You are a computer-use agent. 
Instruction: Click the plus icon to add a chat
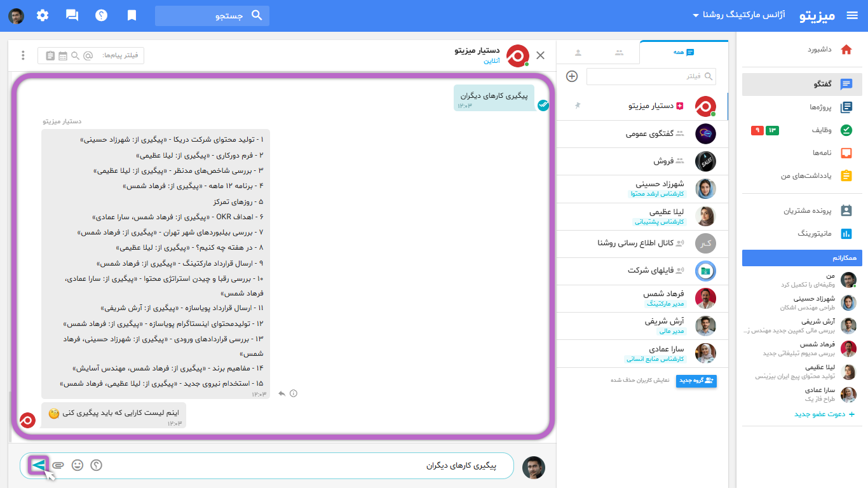click(x=572, y=76)
